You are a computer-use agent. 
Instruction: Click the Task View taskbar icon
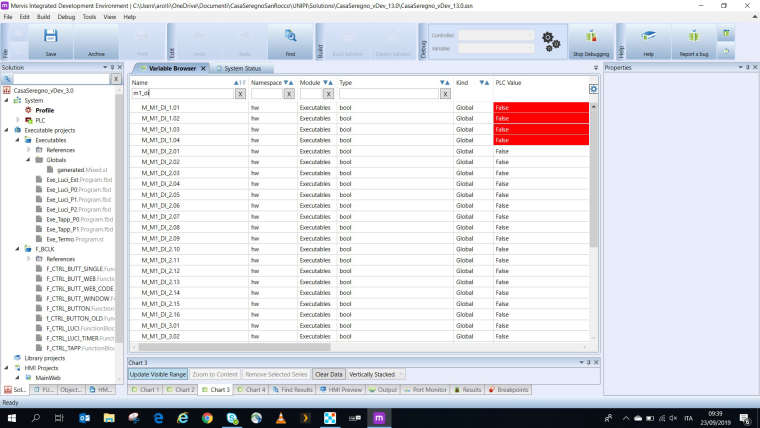coord(59,418)
